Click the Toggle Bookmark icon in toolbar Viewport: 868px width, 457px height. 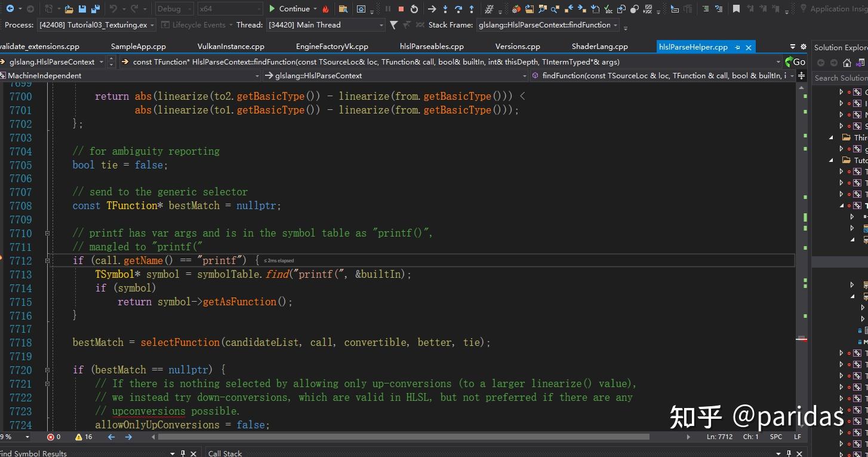tap(736, 9)
